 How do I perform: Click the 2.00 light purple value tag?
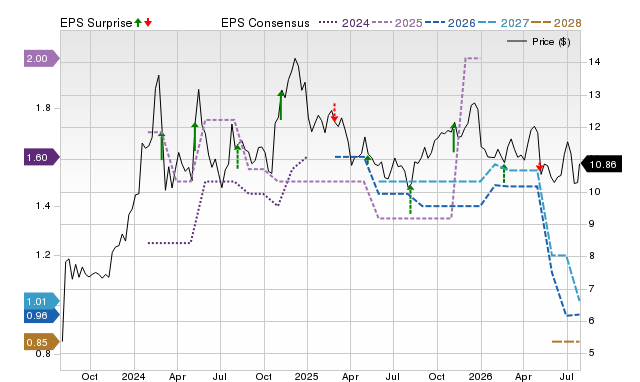[x=42, y=58]
